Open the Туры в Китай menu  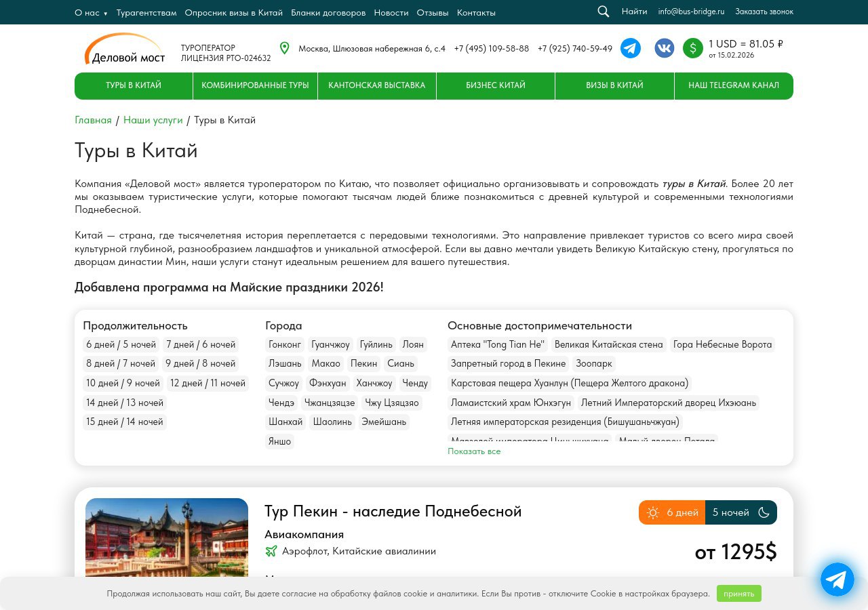point(134,85)
